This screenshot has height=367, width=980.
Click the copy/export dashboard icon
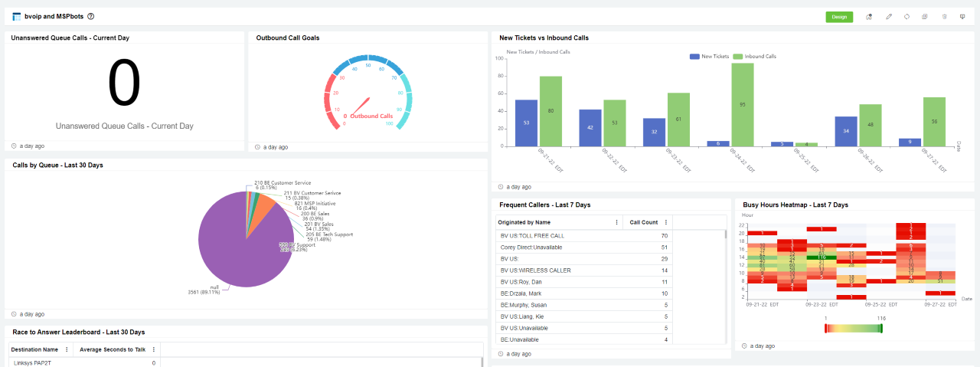[x=925, y=17]
